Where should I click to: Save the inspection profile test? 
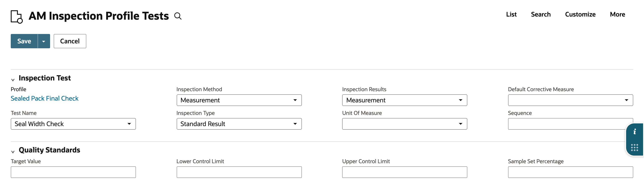click(24, 41)
